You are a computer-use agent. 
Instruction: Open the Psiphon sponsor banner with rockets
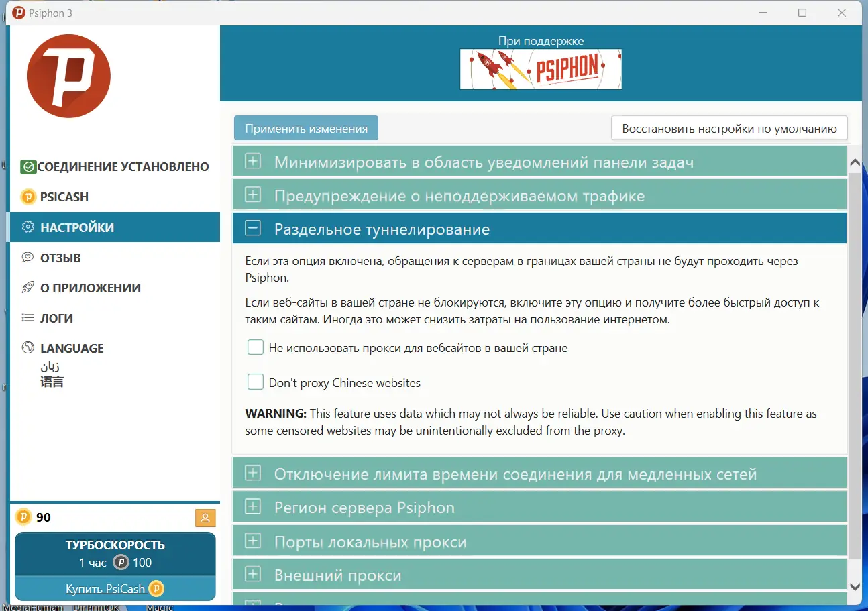coord(541,69)
